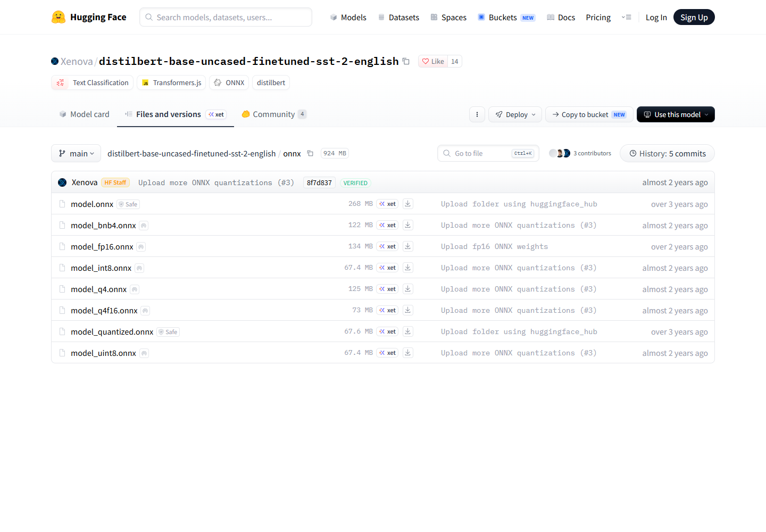This screenshot has width=766, height=532.
Task: Expand Use this model menu
Action: 676,114
